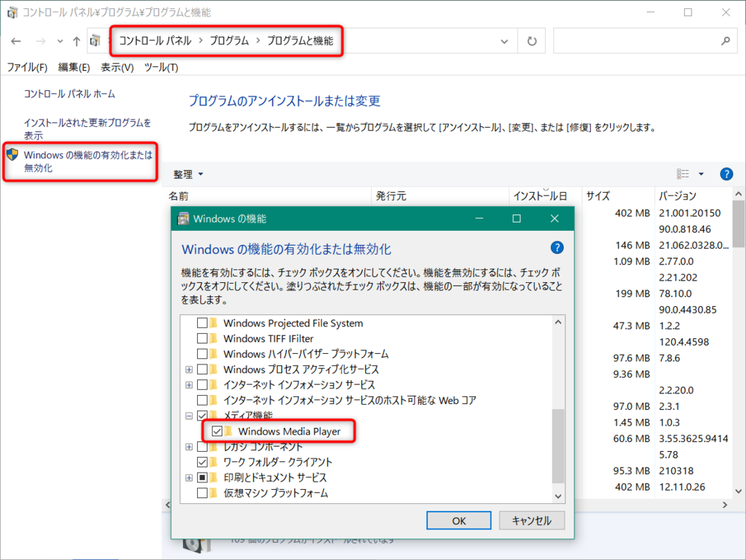The width and height of the screenshot is (746, 560).
Task: Check 仮想マシン プラットフォーム box
Action: coord(202,493)
